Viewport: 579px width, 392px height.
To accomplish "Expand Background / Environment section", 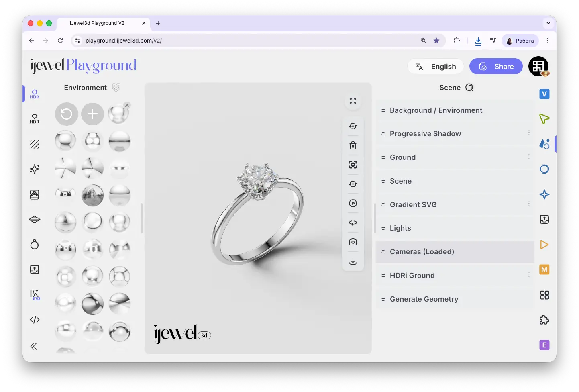I will (x=455, y=110).
